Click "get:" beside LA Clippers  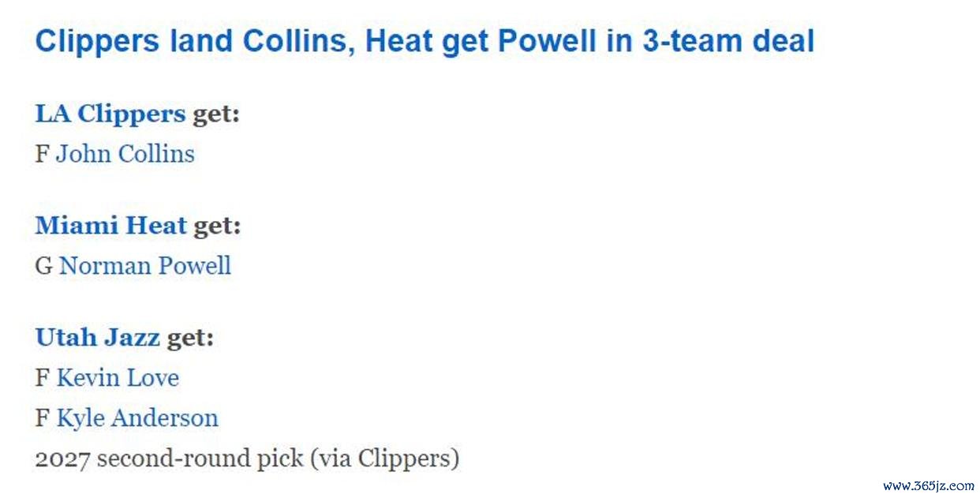coord(216,114)
